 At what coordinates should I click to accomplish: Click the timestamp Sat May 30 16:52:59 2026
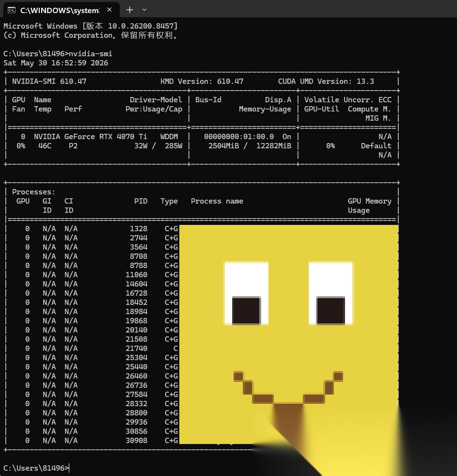tap(56, 63)
